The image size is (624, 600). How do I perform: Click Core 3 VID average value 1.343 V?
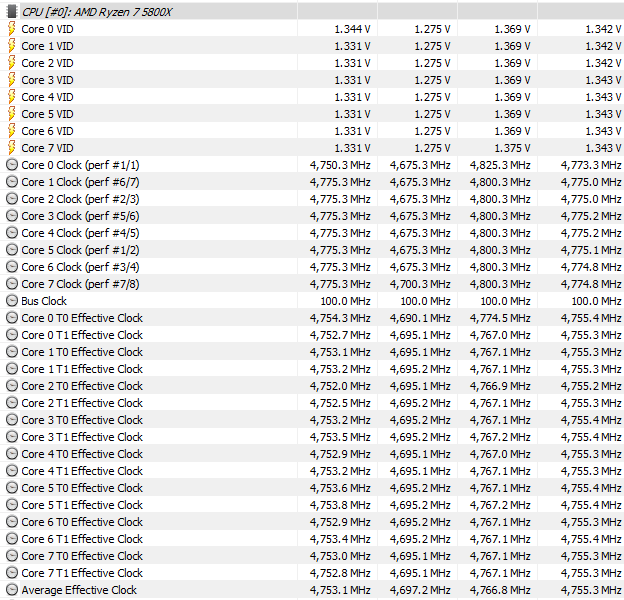(603, 80)
